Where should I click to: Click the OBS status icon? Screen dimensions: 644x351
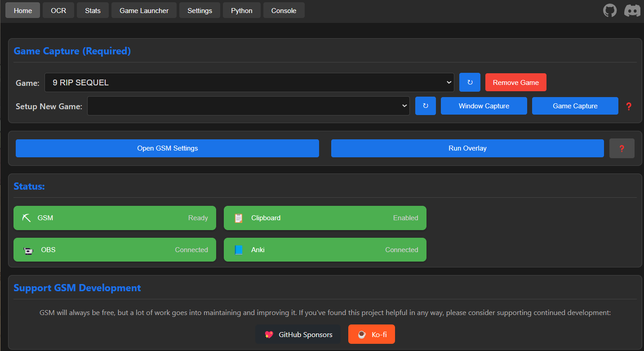28,250
